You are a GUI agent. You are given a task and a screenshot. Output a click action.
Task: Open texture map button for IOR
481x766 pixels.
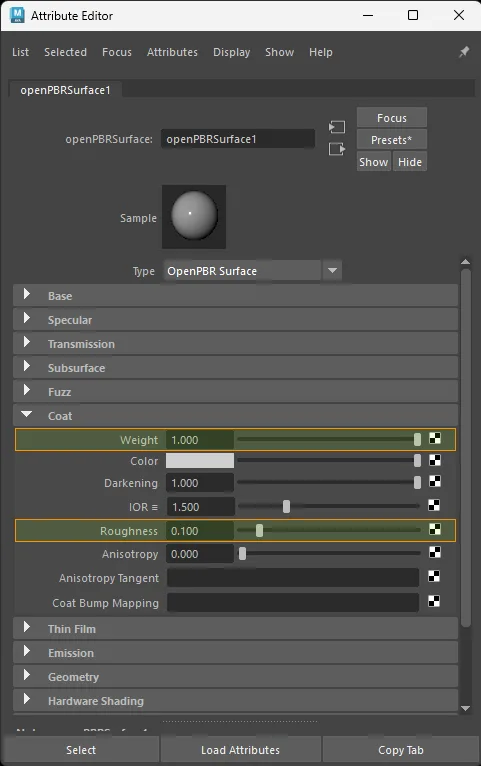[434, 505]
